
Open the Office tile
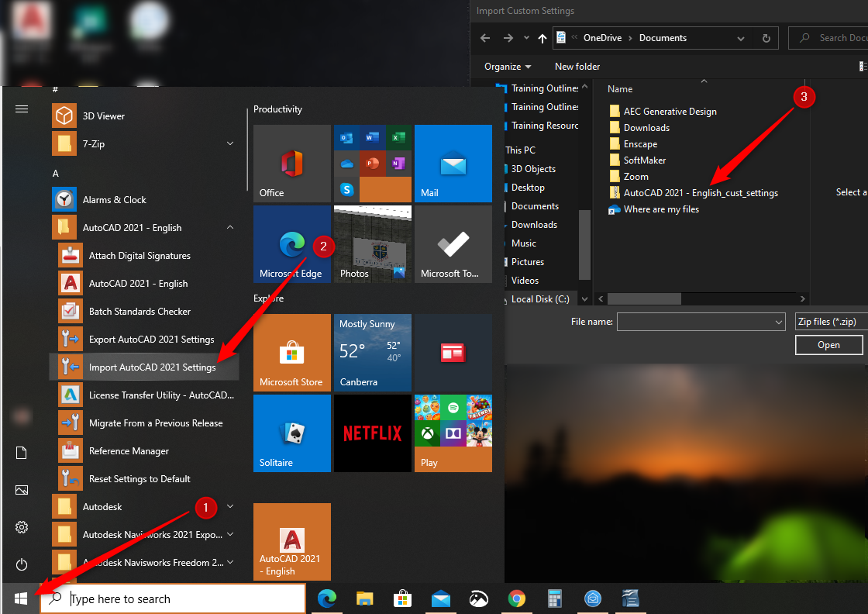point(291,164)
